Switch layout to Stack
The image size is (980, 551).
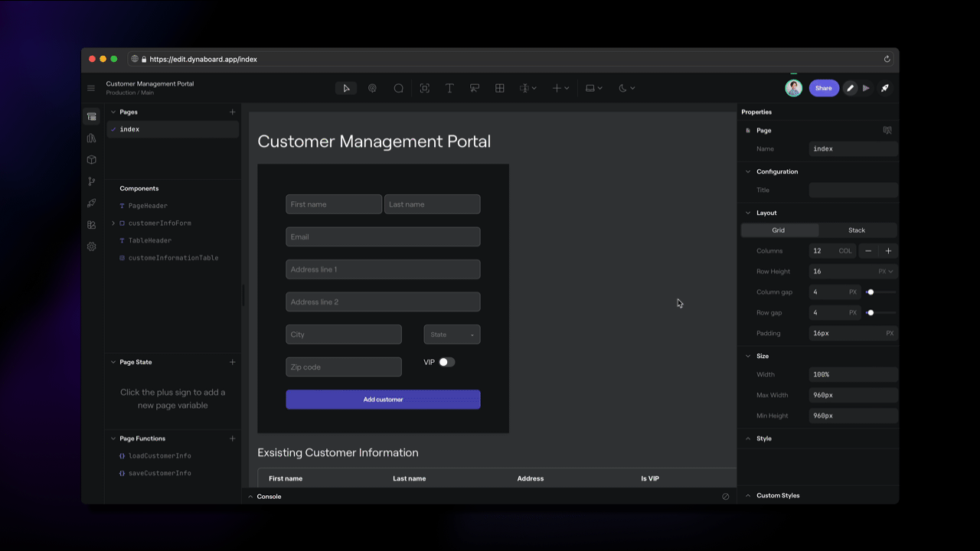pyautogui.click(x=856, y=230)
